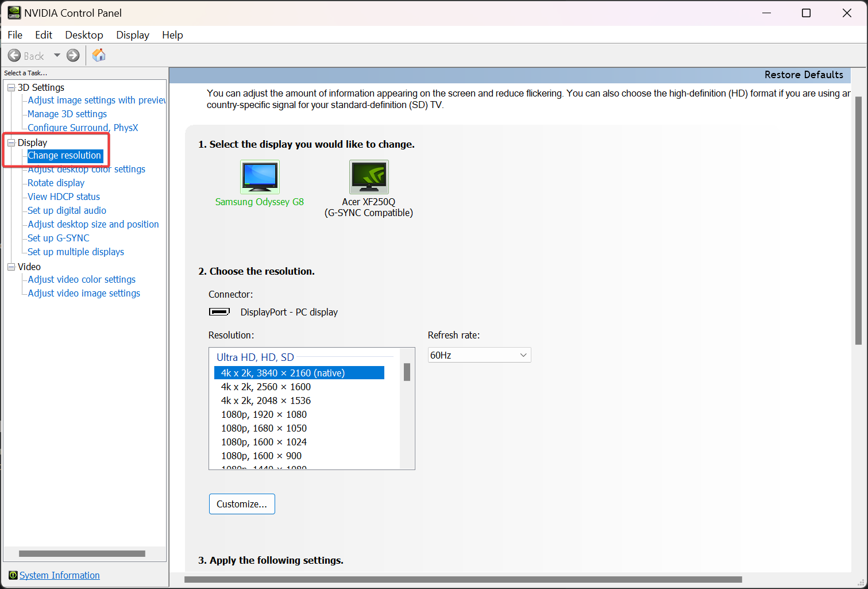Collapse the Video tree node
Viewport: 868px width, 589px height.
(x=11, y=267)
